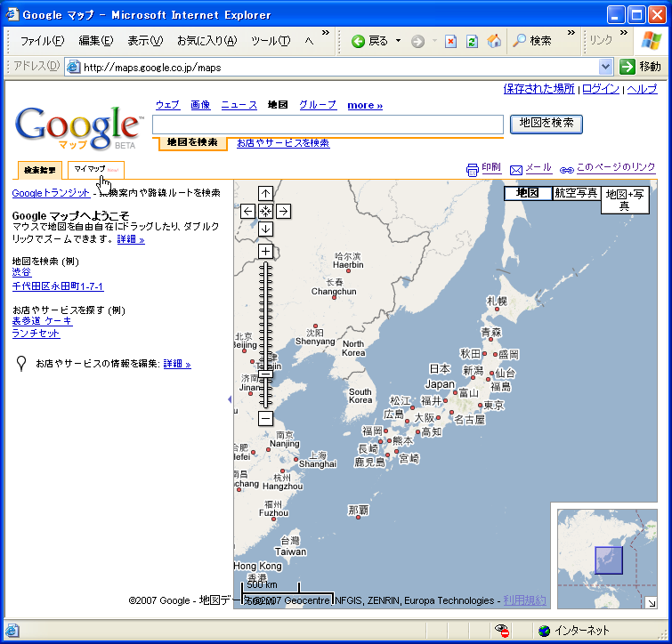Click the map zoom slider handle
The image size is (672, 644).
(266, 374)
